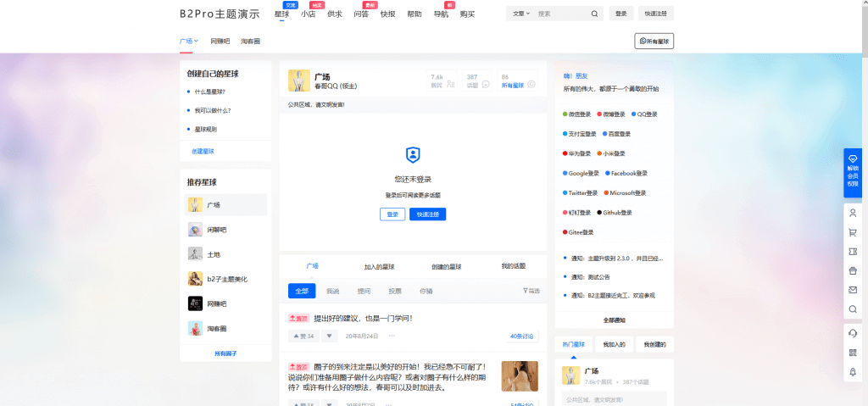Switch to 热门星球 tab

(x=574, y=344)
